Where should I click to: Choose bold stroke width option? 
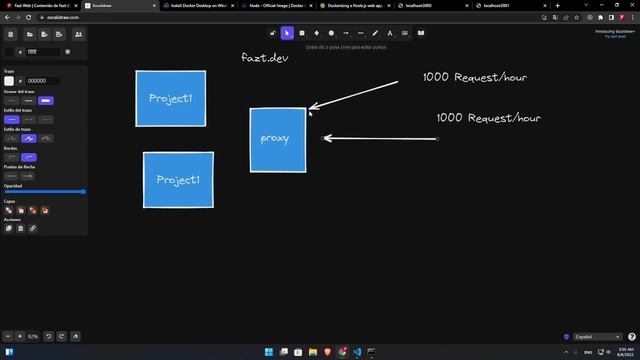point(29,100)
